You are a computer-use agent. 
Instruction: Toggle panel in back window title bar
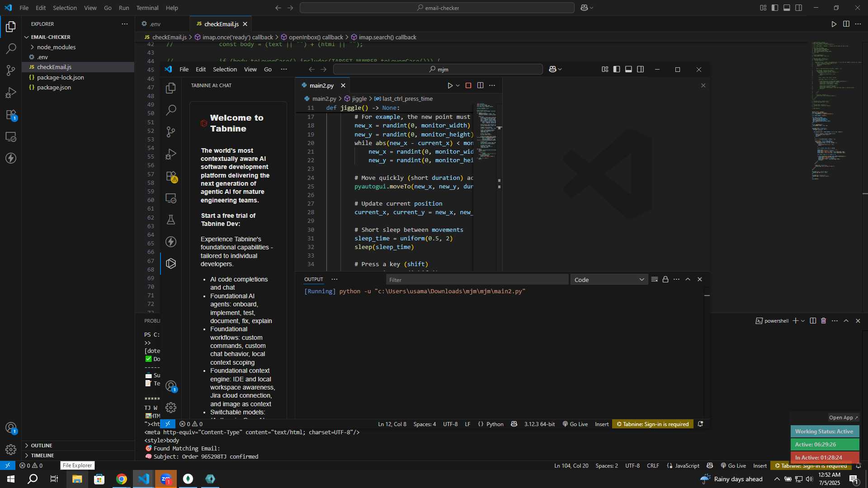pos(787,8)
